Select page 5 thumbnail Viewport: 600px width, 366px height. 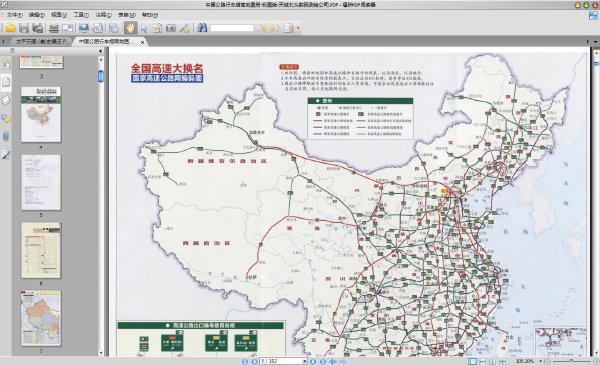point(41,183)
